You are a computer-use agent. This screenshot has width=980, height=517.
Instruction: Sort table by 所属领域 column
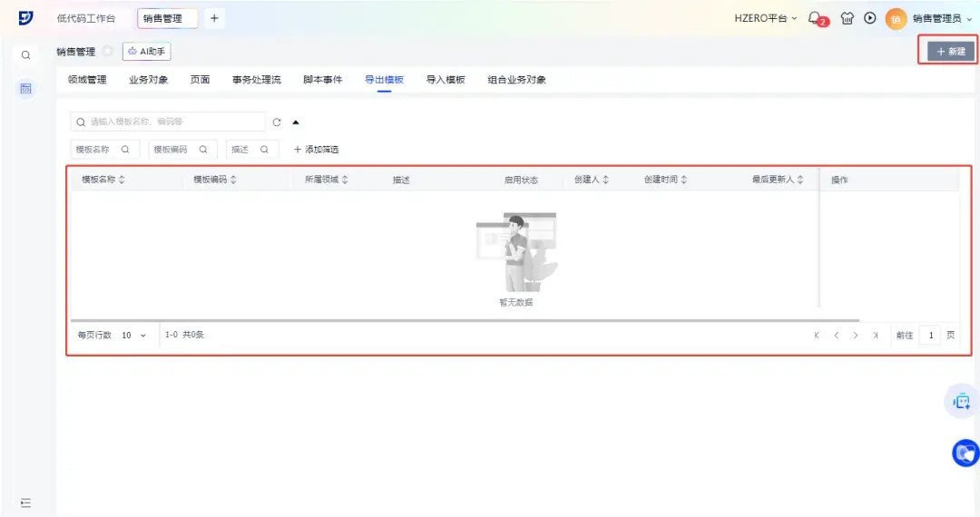click(x=345, y=180)
